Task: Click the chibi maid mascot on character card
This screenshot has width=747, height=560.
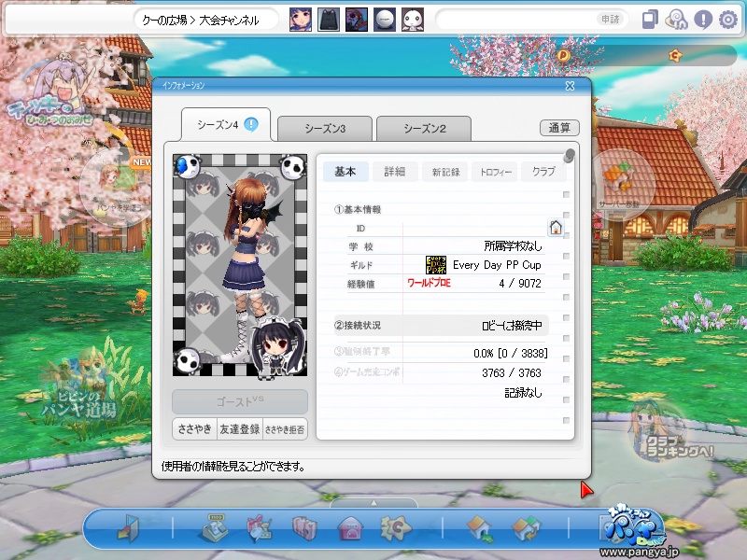Action: [x=277, y=347]
